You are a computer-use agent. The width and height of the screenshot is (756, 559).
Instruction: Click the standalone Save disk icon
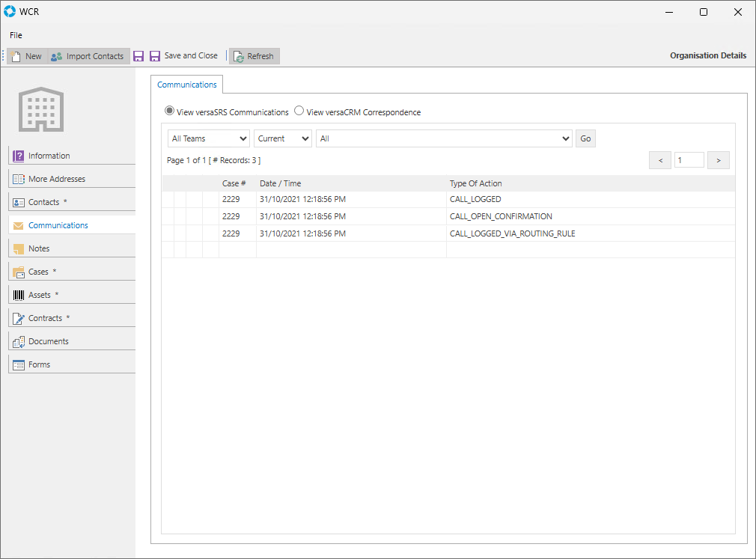click(138, 56)
